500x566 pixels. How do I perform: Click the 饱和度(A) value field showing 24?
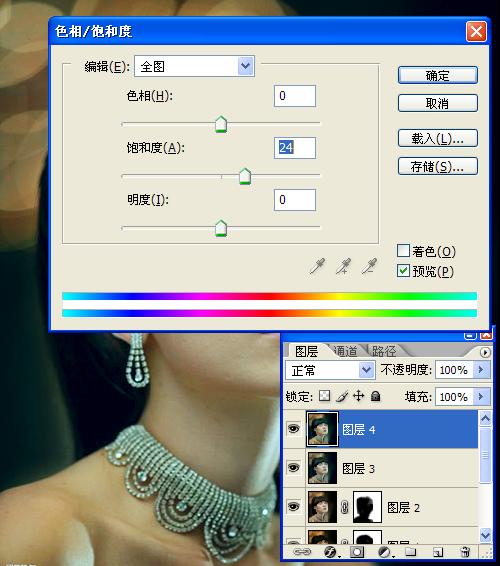[x=295, y=148]
